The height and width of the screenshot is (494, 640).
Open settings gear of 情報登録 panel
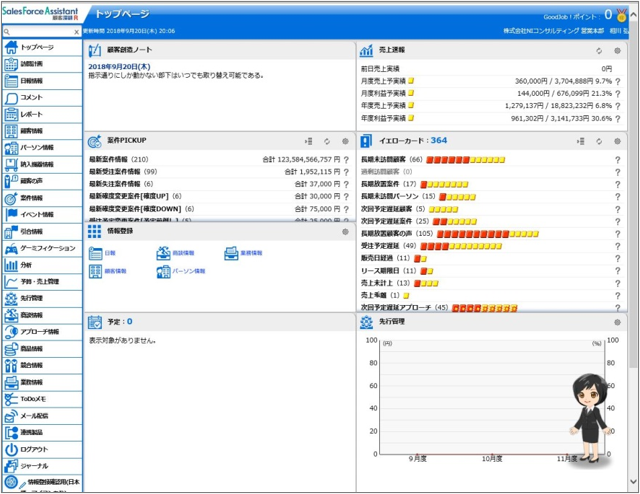(345, 231)
